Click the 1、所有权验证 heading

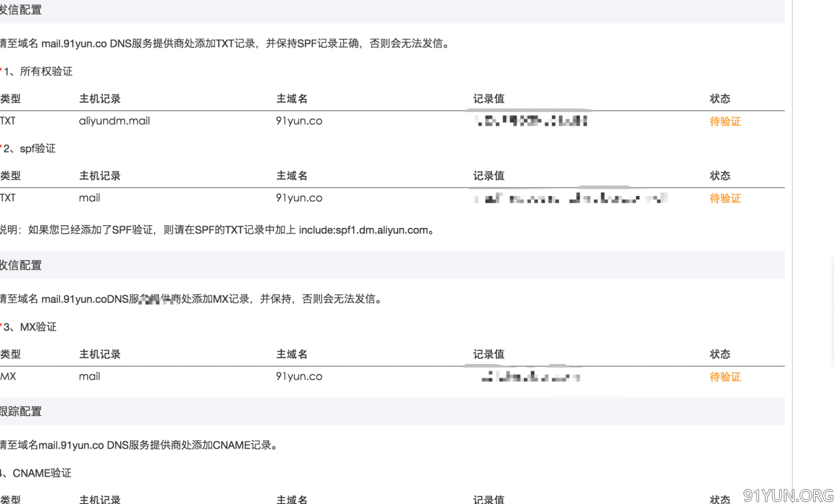click(x=38, y=72)
